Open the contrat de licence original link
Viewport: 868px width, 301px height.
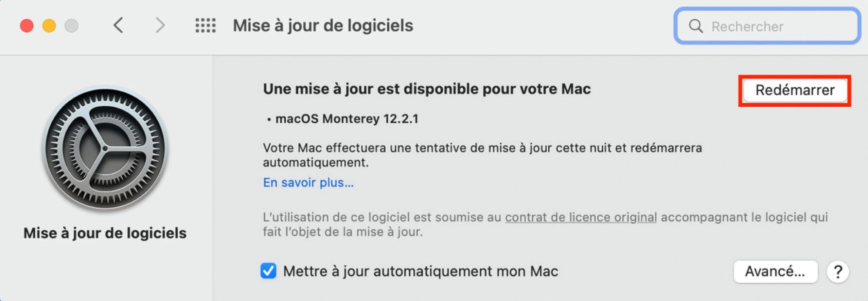click(x=581, y=217)
